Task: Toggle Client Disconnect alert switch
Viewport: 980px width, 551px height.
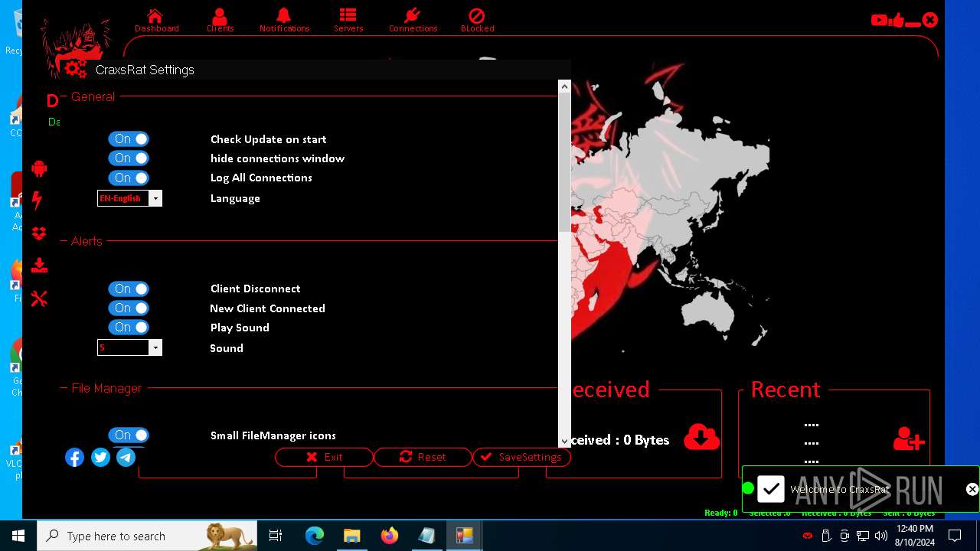Action: tap(129, 289)
